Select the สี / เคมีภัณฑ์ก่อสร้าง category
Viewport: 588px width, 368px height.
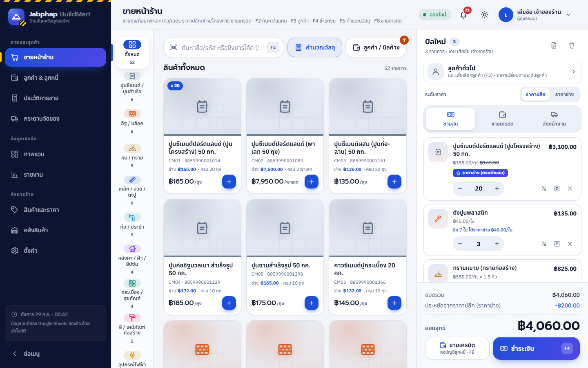(x=132, y=329)
